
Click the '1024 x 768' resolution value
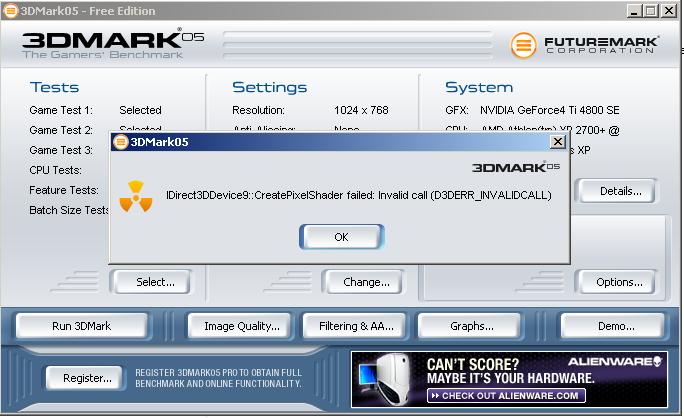click(x=361, y=110)
